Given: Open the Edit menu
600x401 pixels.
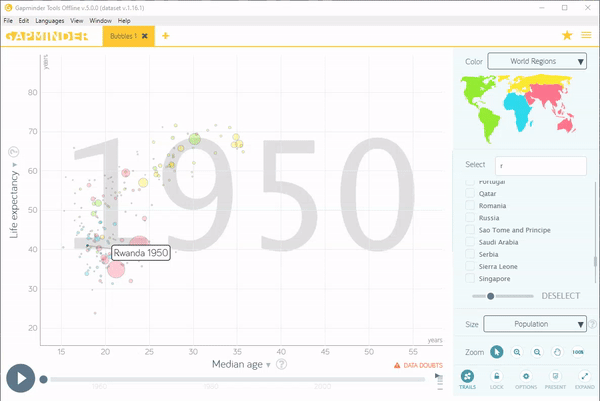Looking at the screenshot, I should [24, 21].
